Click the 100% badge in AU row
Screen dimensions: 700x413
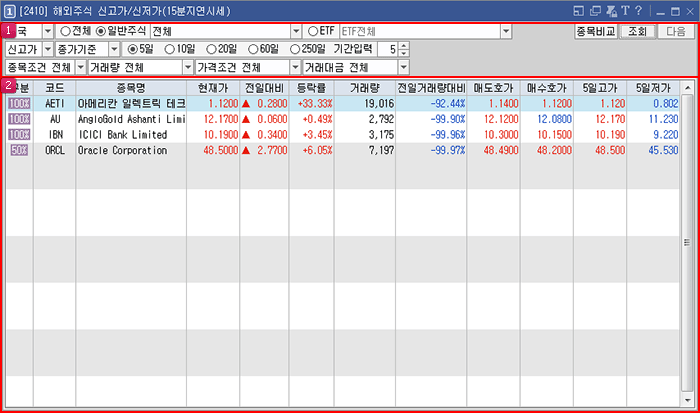tap(19, 119)
